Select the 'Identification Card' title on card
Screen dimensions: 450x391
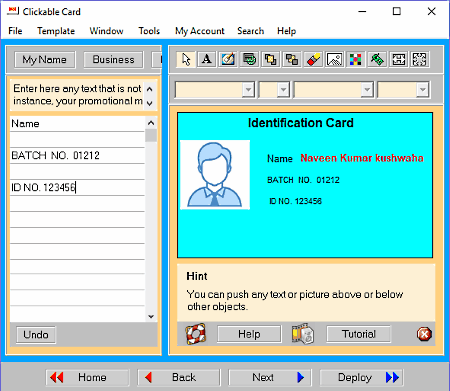[301, 123]
